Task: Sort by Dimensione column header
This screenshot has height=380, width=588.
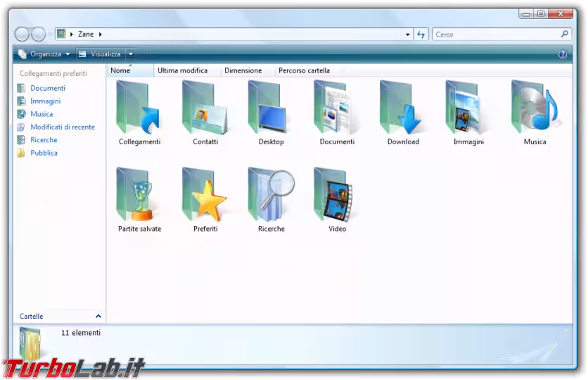Action: [243, 70]
